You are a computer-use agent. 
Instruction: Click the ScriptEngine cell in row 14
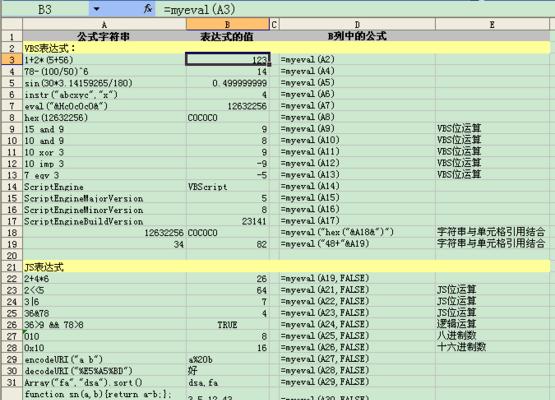[x=104, y=187]
